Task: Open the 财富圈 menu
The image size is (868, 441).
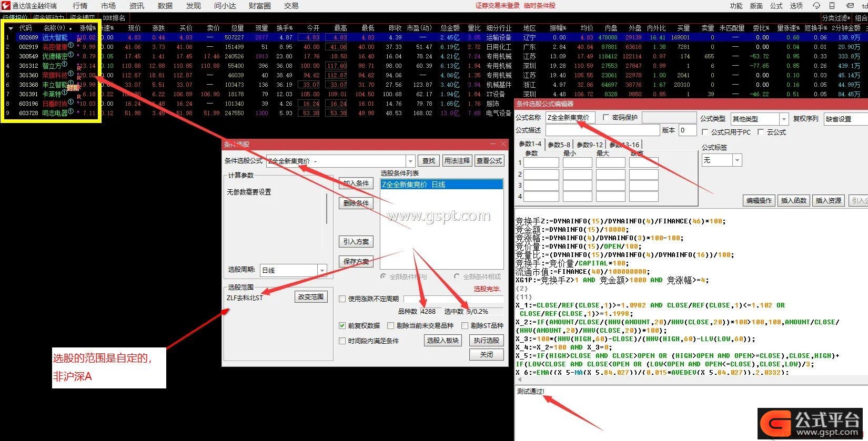Action: 260,6
